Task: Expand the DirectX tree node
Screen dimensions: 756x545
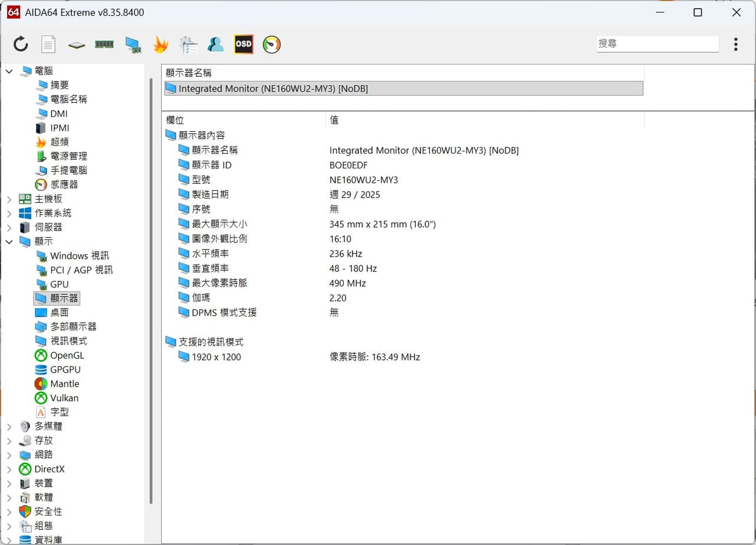Action: 9,469
